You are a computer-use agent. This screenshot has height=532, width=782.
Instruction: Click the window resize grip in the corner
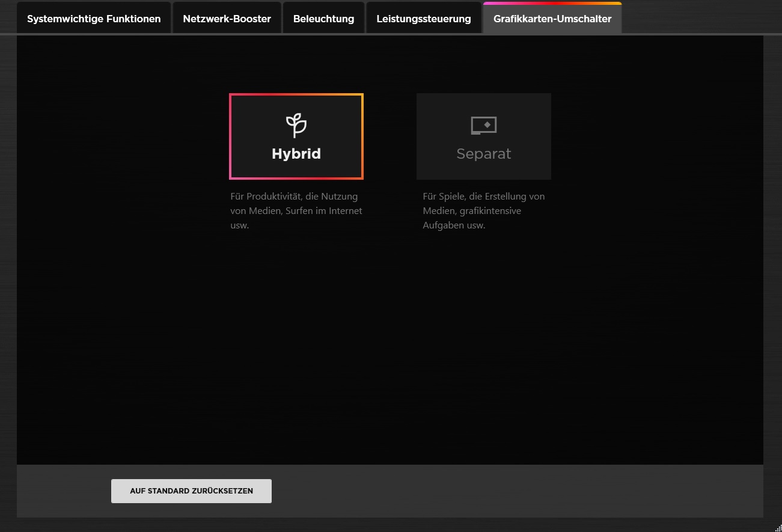click(x=778, y=528)
